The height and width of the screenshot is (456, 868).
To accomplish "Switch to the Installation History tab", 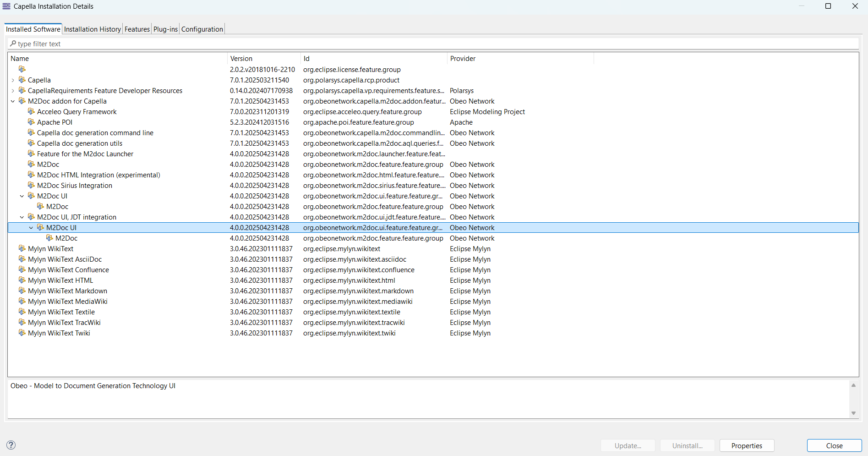I will (92, 29).
